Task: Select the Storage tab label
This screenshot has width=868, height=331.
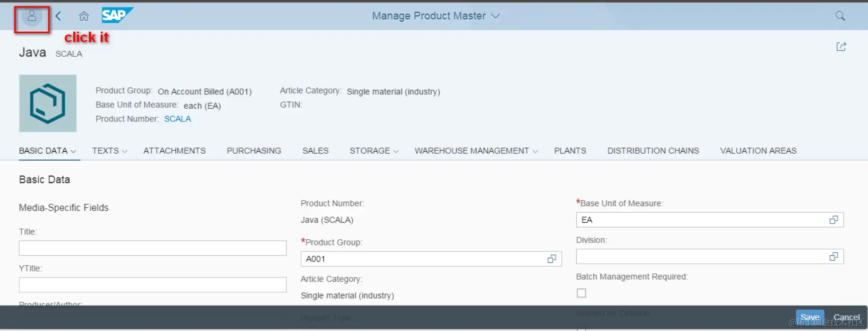Action: (x=370, y=151)
